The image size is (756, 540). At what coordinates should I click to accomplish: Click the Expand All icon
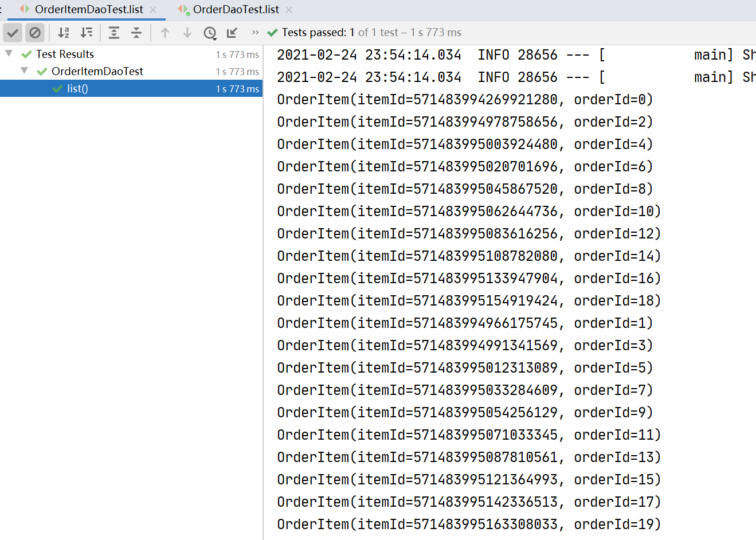coord(114,33)
